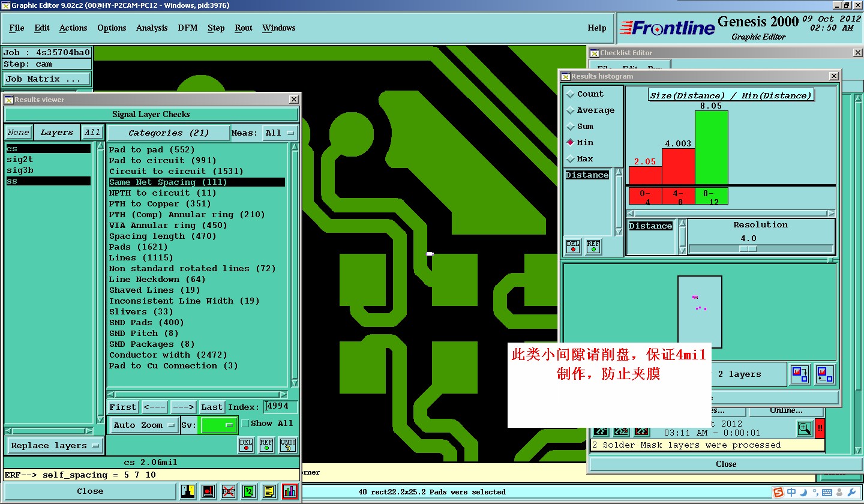Click the red dot measurement icon

(208, 491)
